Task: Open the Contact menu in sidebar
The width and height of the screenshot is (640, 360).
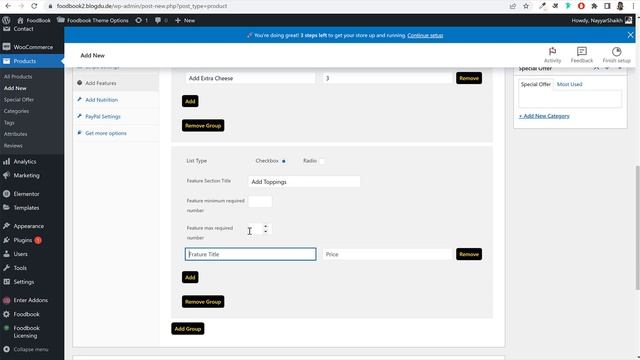Action: tap(23, 29)
